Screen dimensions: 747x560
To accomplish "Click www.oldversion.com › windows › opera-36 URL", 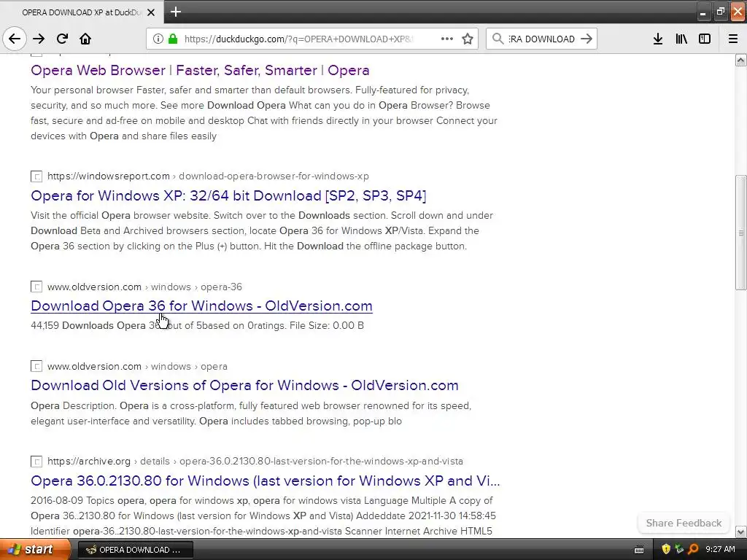I will (x=145, y=287).
